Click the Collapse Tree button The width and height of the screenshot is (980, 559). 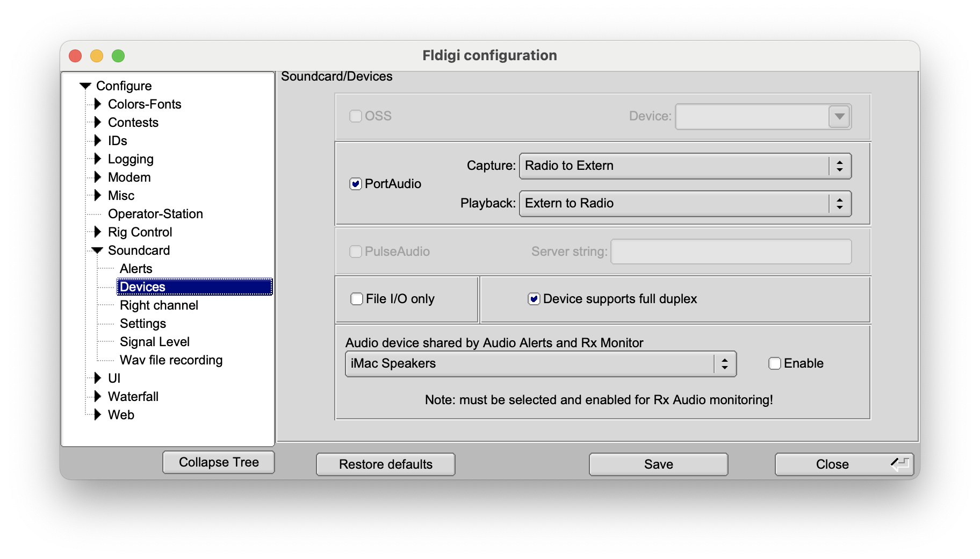(219, 462)
